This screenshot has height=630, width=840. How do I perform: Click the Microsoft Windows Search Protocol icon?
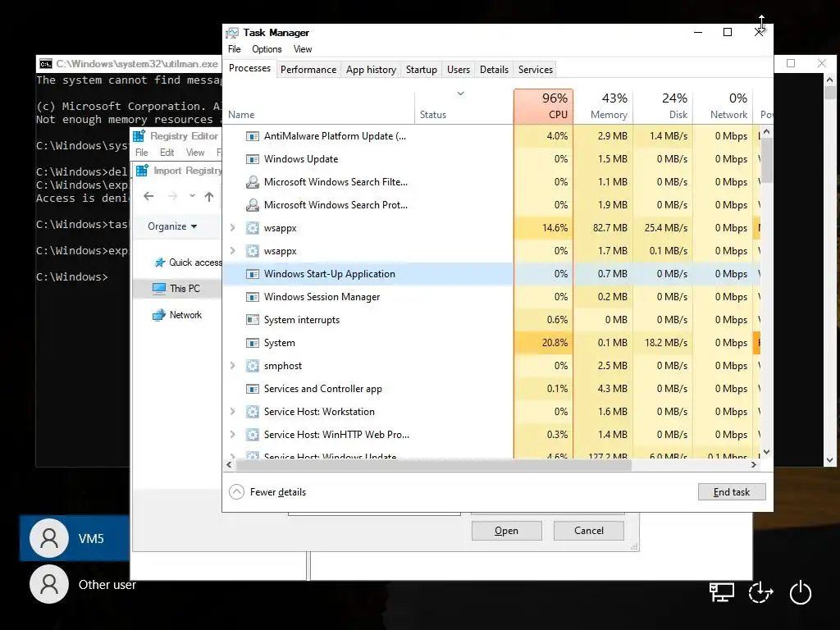[x=252, y=205]
